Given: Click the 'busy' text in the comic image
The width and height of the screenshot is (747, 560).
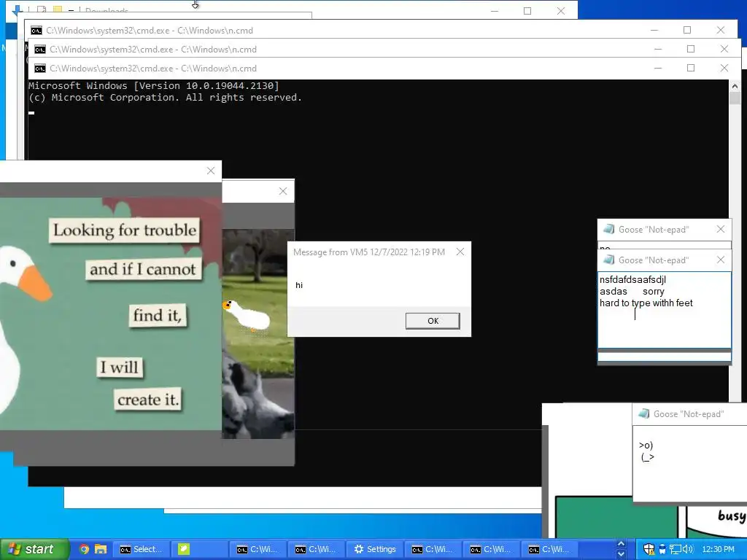Looking at the screenshot, I should tap(731, 516).
